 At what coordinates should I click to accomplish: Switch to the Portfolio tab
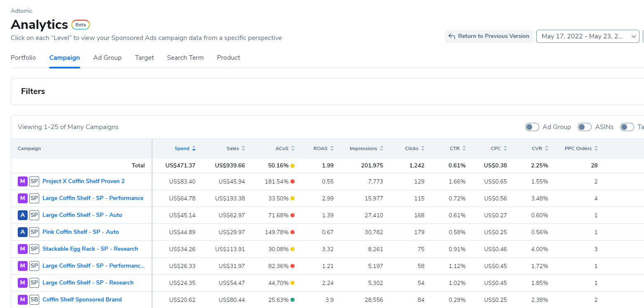(23, 58)
